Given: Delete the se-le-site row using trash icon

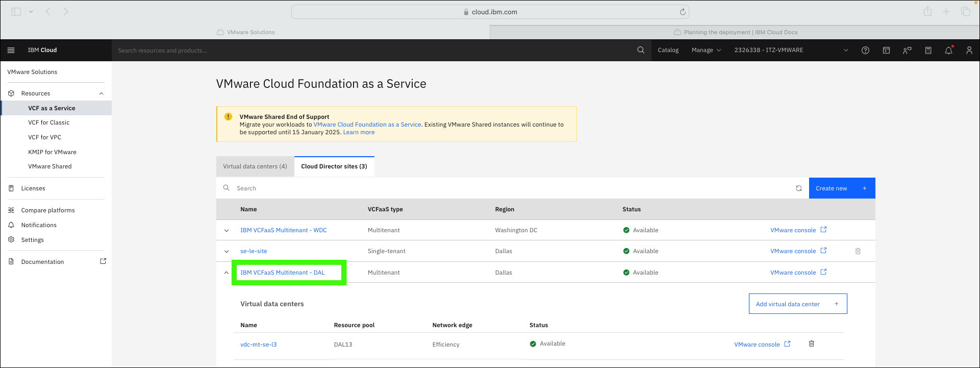Looking at the screenshot, I should point(858,251).
